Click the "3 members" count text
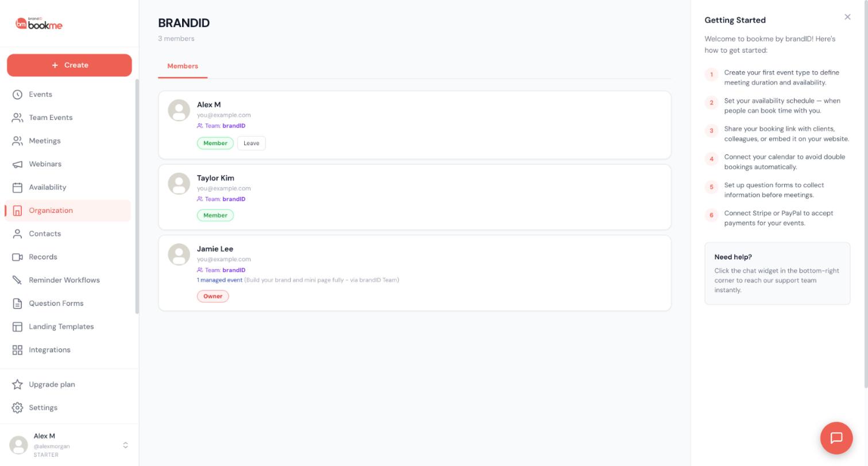Image resolution: width=868 pixels, height=466 pixels. (x=176, y=38)
